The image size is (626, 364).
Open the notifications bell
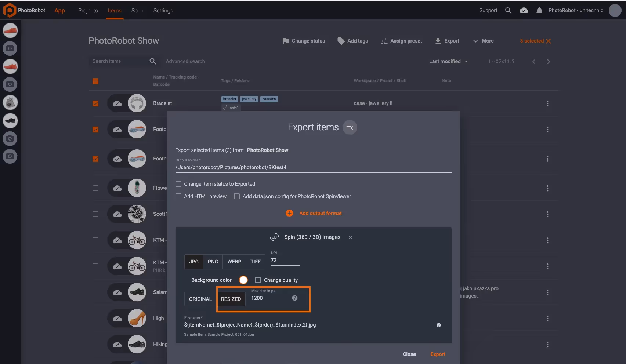point(539,11)
